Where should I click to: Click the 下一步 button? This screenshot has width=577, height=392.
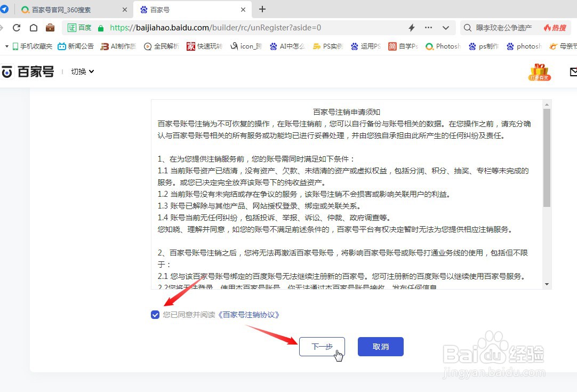[322, 347]
